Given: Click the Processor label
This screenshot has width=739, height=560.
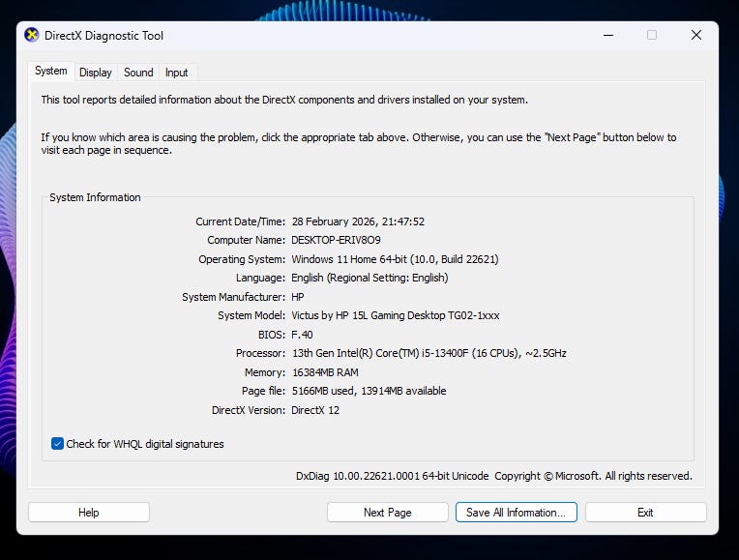Looking at the screenshot, I should [x=260, y=353].
